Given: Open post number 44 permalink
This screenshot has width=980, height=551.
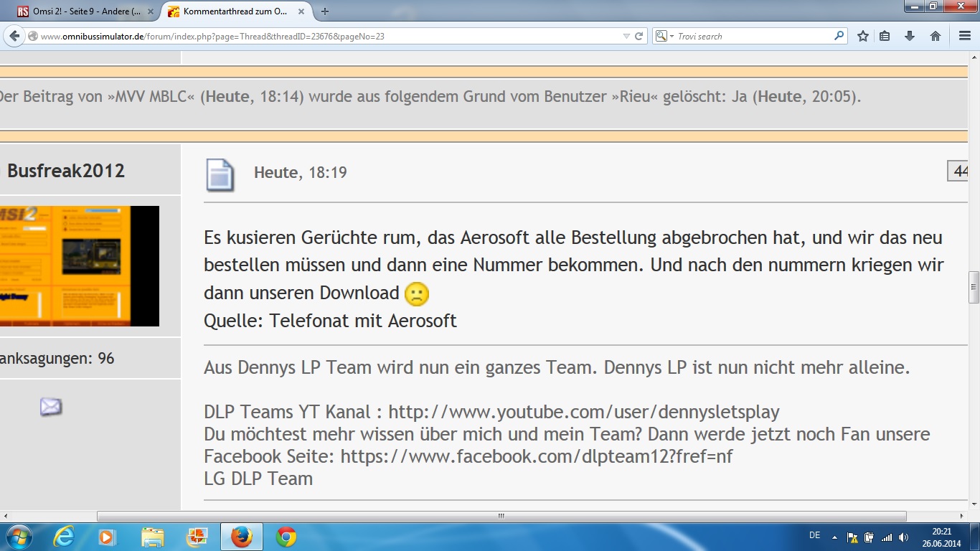Looking at the screenshot, I should pyautogui.click(x=959, y=171).
